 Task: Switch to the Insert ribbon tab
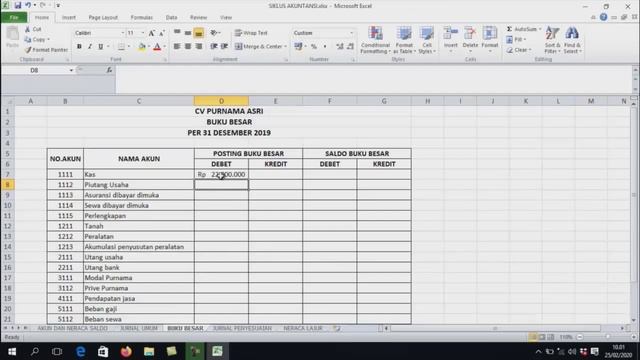(69, 18)
